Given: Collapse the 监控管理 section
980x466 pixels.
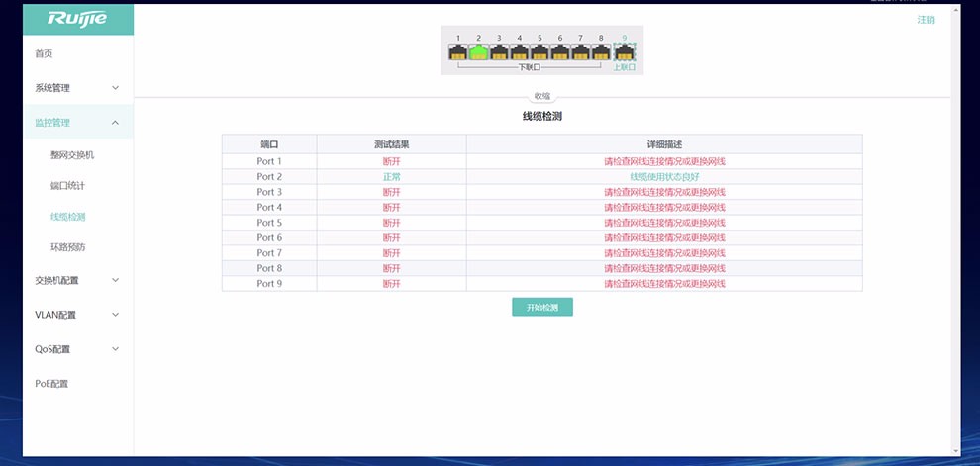Looking at the screenshot, I should [77, 123].
